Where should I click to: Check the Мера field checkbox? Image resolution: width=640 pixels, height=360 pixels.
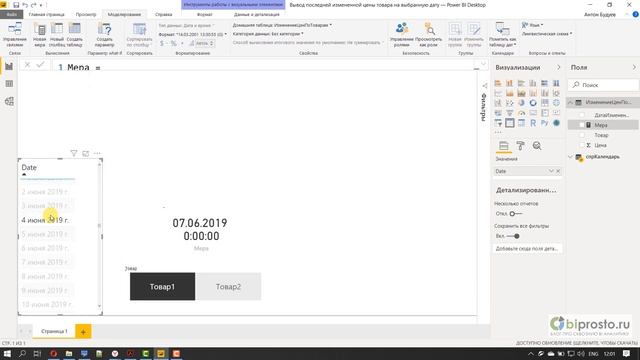tap(582, 125)
